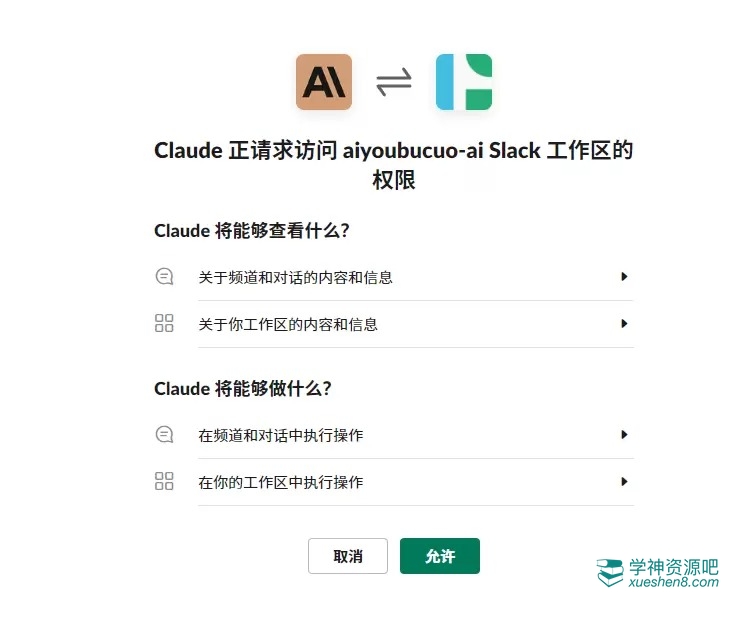
Task: Click the xueshen8.com watermark text
Action: point(673,583)
